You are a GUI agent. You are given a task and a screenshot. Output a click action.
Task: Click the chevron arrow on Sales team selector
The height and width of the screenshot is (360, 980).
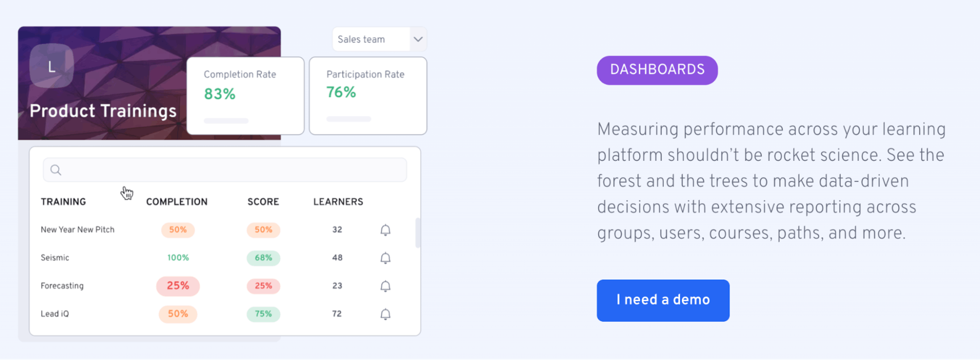coord(418,39)
